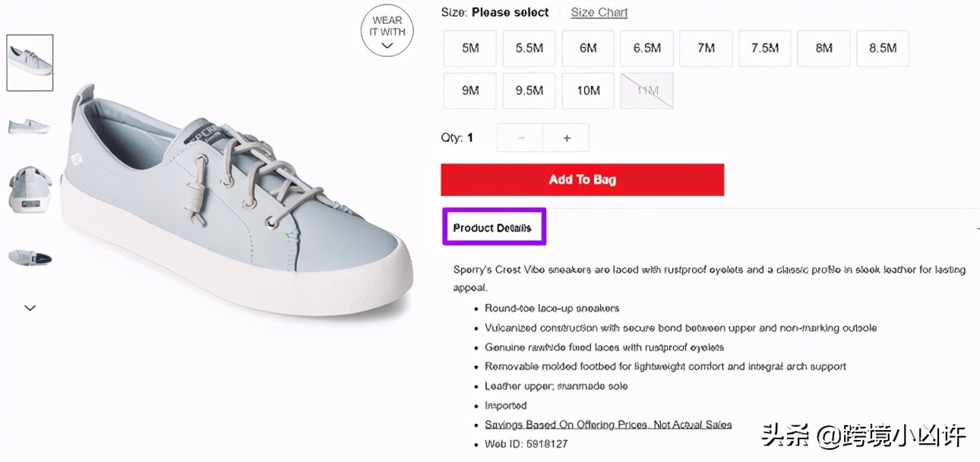Image resolution: width=980 pixels, height=462 pixels.
Task: Click the plus icon to increase quantity
Action: click(x=566, y=138)
